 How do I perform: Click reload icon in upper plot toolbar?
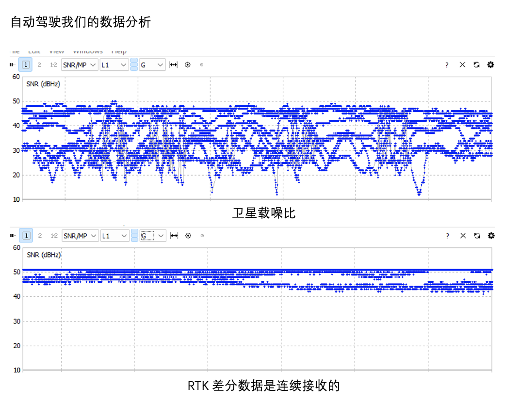476,65
